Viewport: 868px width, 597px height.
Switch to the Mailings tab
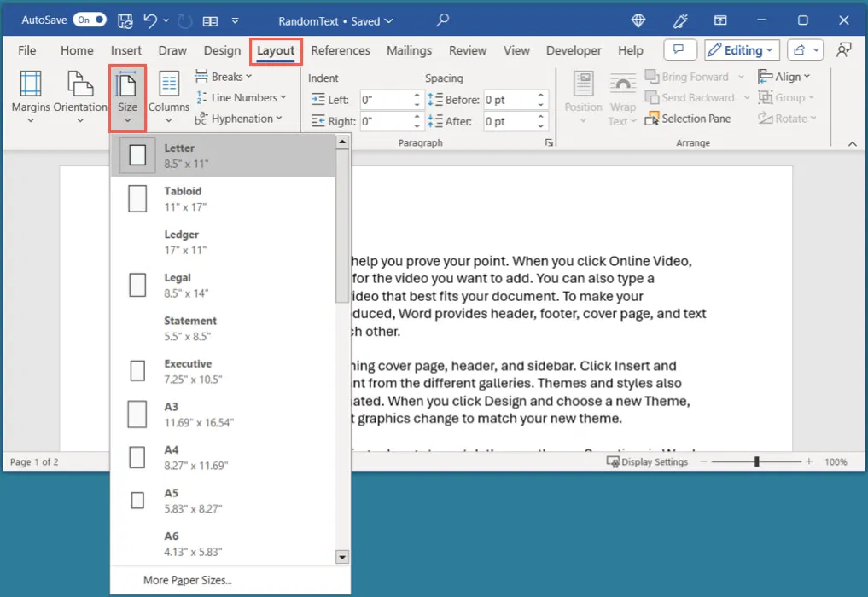click(x=409, y=50)
